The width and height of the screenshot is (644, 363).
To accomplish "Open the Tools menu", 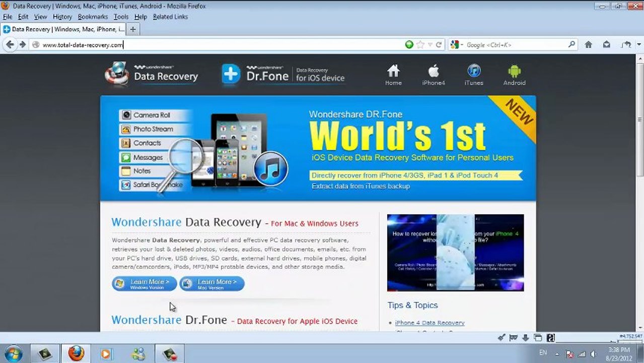I will [x=121, y=17].
